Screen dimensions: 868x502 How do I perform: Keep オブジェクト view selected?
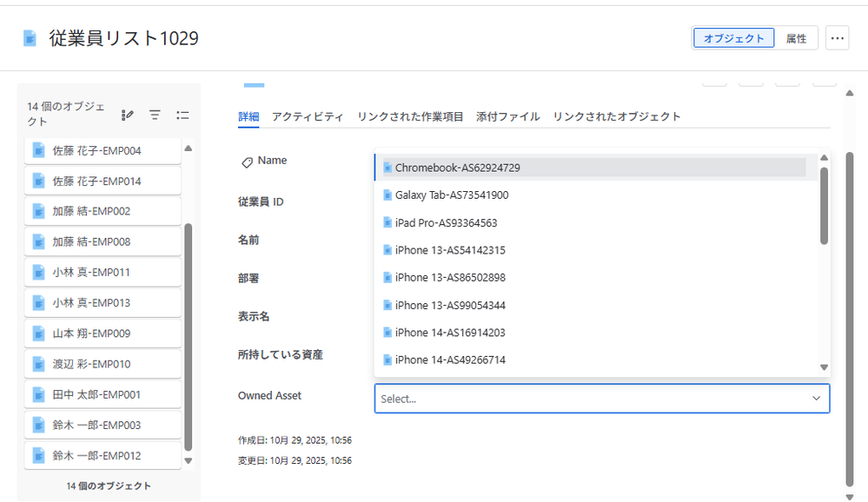tap(732, 37)
